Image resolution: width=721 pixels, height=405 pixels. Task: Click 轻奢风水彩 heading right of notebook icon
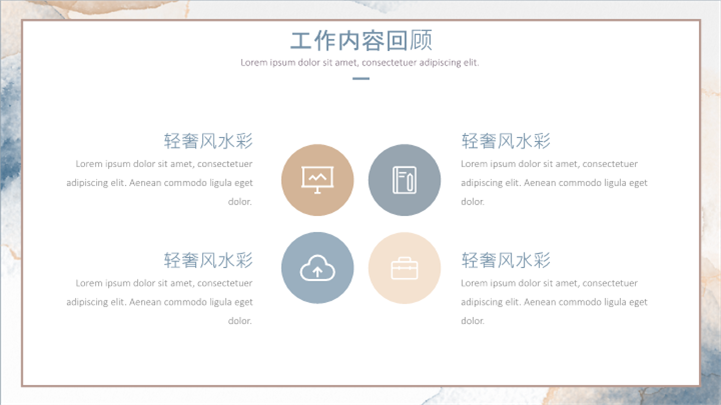pos(506,141)
